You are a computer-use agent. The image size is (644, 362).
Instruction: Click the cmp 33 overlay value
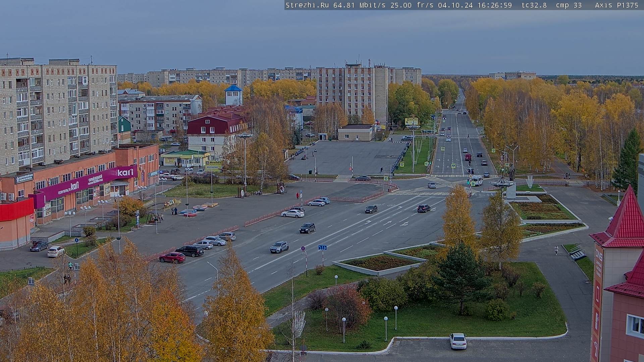569,5
